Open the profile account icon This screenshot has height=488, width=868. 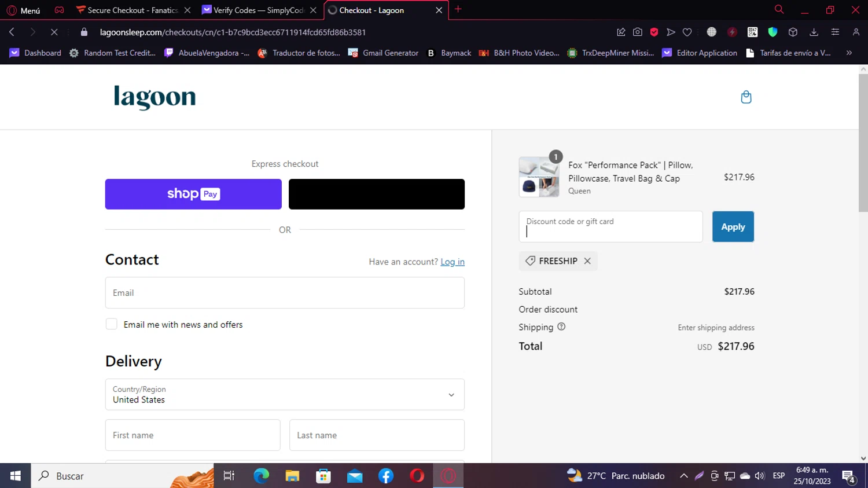pyautogui.click(x=856, y=32)
